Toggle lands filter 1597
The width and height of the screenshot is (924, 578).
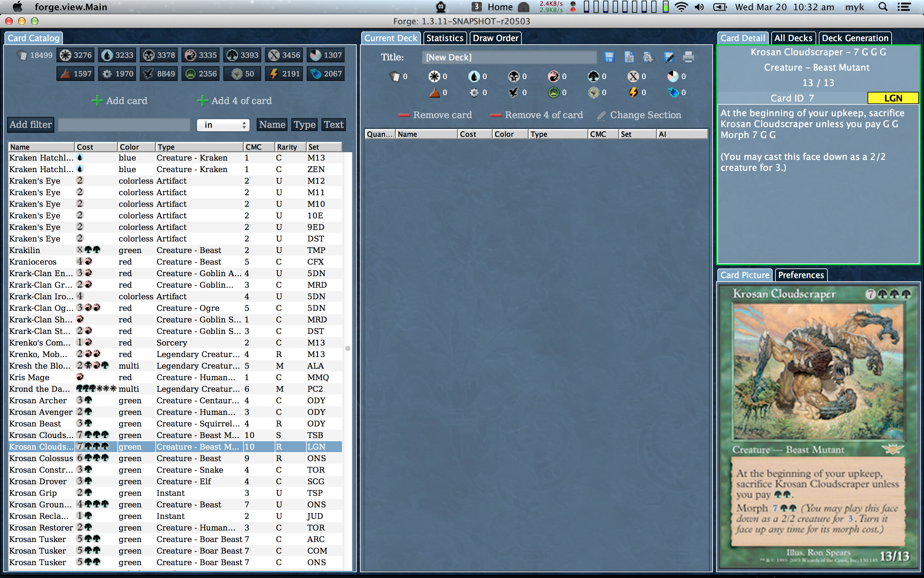pos(75,74)
